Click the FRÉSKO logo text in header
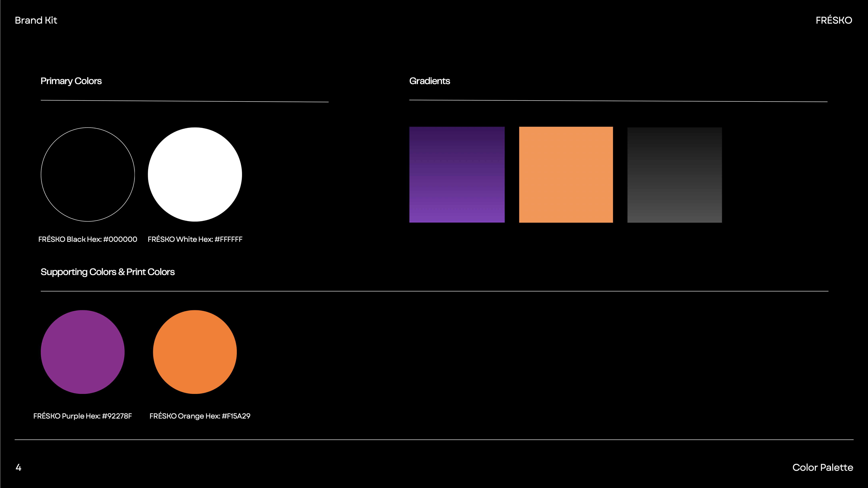868x488 pixels. [834, 20]
